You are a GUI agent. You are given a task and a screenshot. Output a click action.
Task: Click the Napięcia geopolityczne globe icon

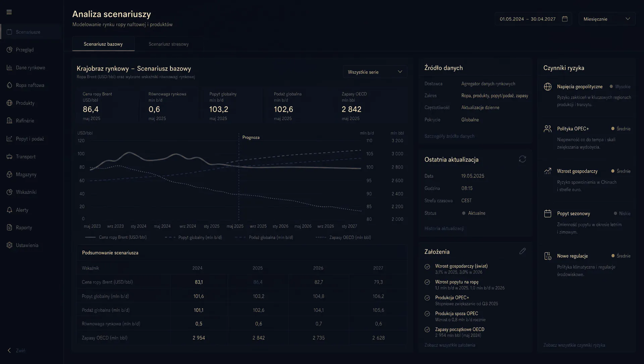(548, 87)
